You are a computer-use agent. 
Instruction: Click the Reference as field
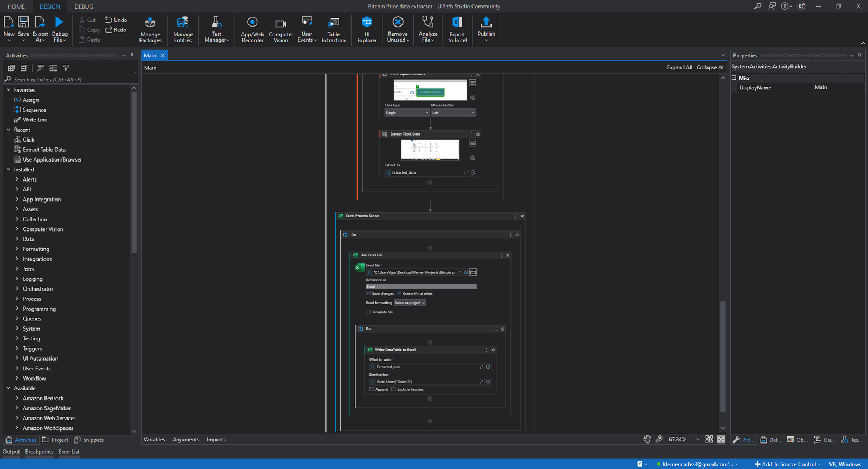422,286
